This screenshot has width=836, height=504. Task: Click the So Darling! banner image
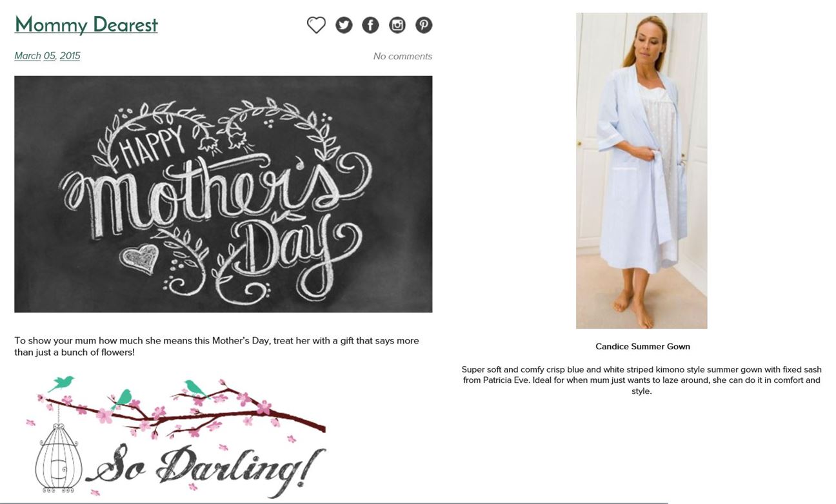point(177,435)
